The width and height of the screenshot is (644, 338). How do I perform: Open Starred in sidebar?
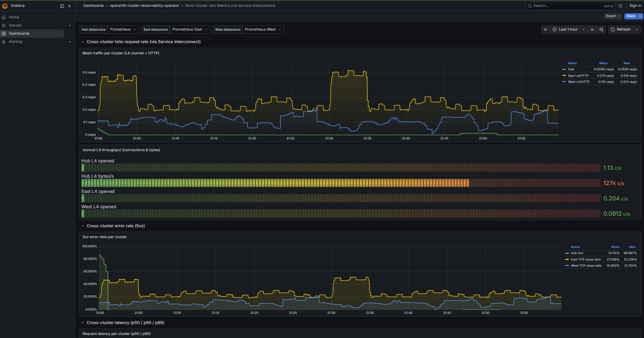pyautogui.click(x=15, y=25)
